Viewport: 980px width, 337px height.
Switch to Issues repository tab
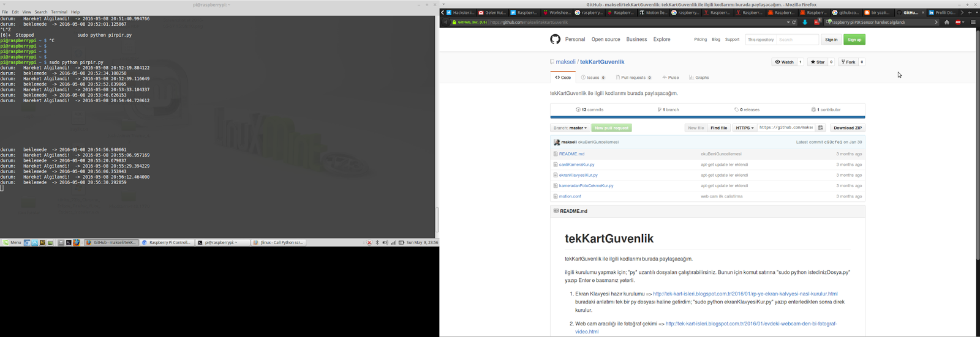[x=593, y=78]
